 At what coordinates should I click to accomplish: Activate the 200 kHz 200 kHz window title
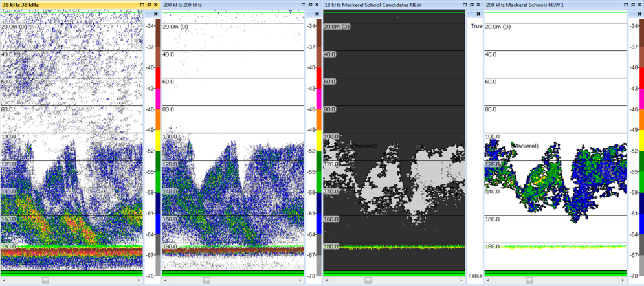point(183,5)
